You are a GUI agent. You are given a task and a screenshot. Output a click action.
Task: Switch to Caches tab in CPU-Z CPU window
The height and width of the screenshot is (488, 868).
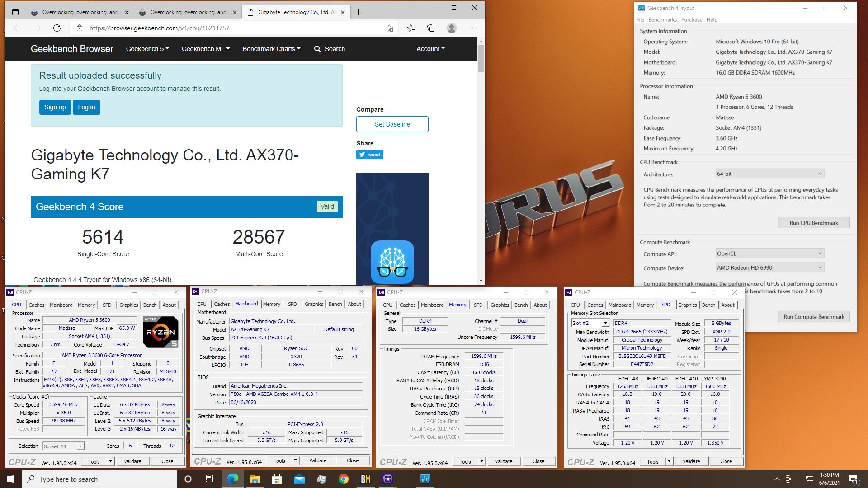tap(37, 305)
